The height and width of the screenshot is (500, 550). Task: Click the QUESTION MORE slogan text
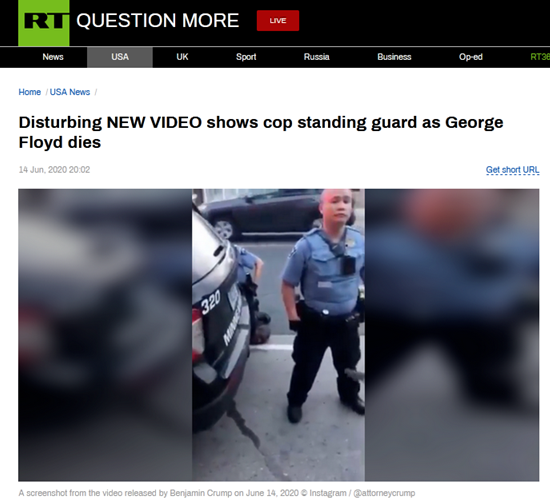click(x=157, y=20)
